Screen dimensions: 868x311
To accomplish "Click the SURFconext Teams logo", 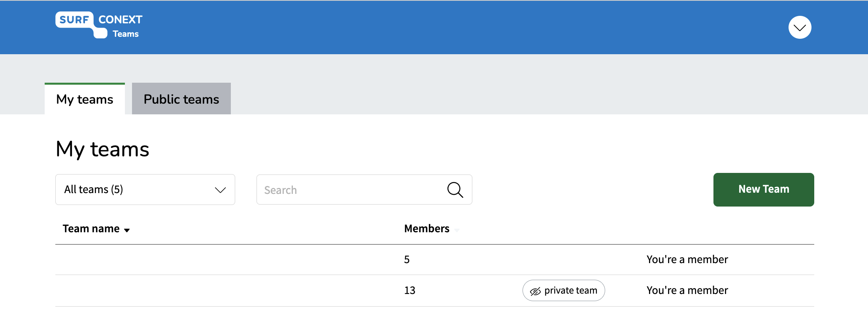I will (x=99, y=25).
